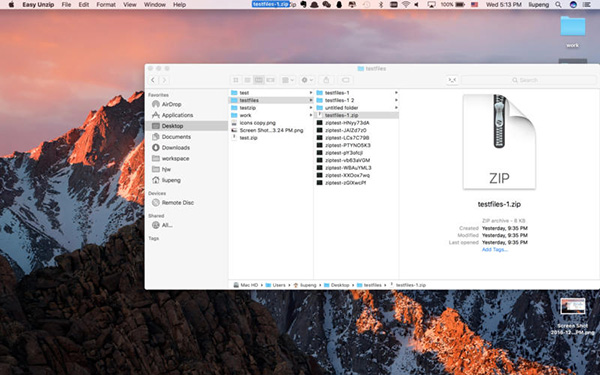Switch Finder to icon view
This screenshot has height=375, width=600.
[236, 80]
